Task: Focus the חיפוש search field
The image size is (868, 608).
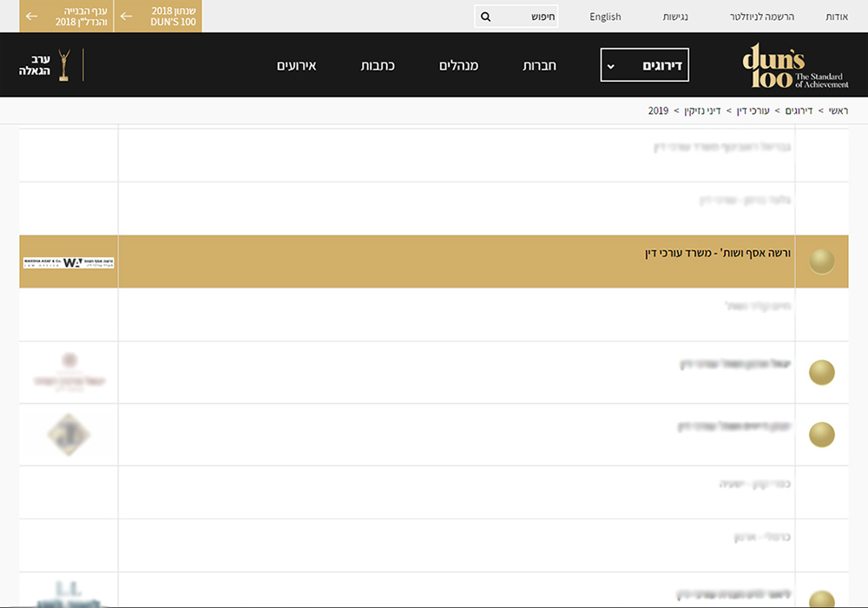Action: (x=516, y=17)
